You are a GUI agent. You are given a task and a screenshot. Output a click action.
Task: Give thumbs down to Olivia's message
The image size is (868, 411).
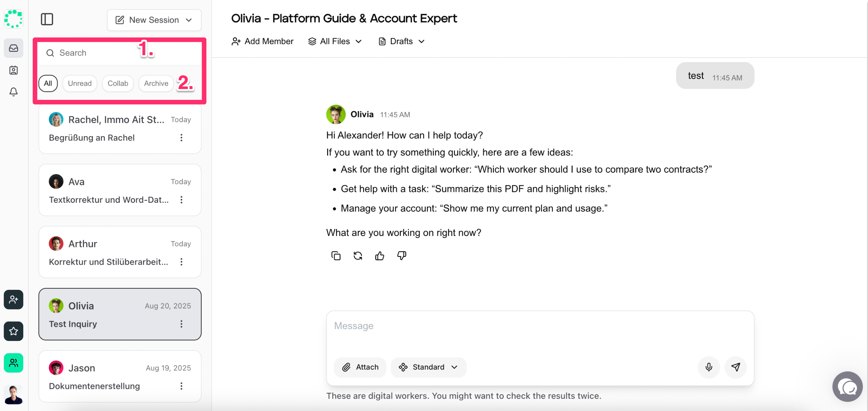pos(402,256)
